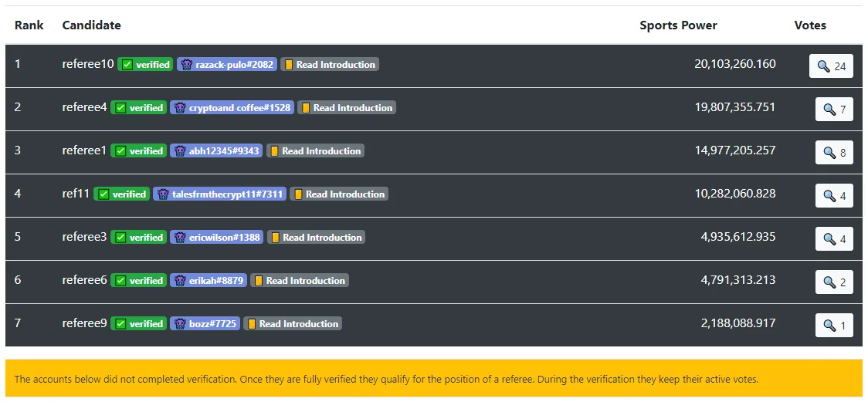Select sports power value 2,188,088.917

pyautogui.click(x=738, y=323)
